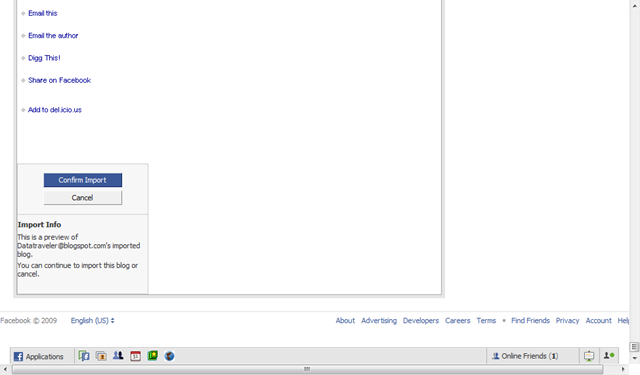The height and width of the screenshot is (375, 640).
Task: Open the Account footer link
Action: click(598, 321)
